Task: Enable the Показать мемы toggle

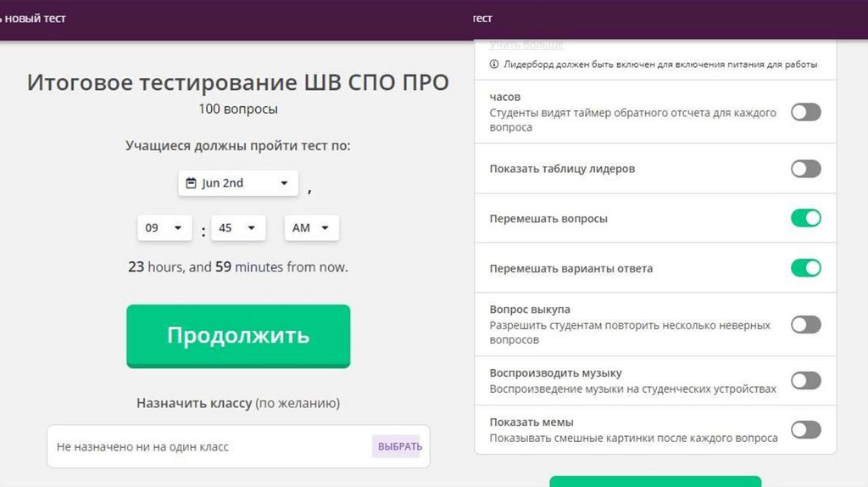Action: 805,429
